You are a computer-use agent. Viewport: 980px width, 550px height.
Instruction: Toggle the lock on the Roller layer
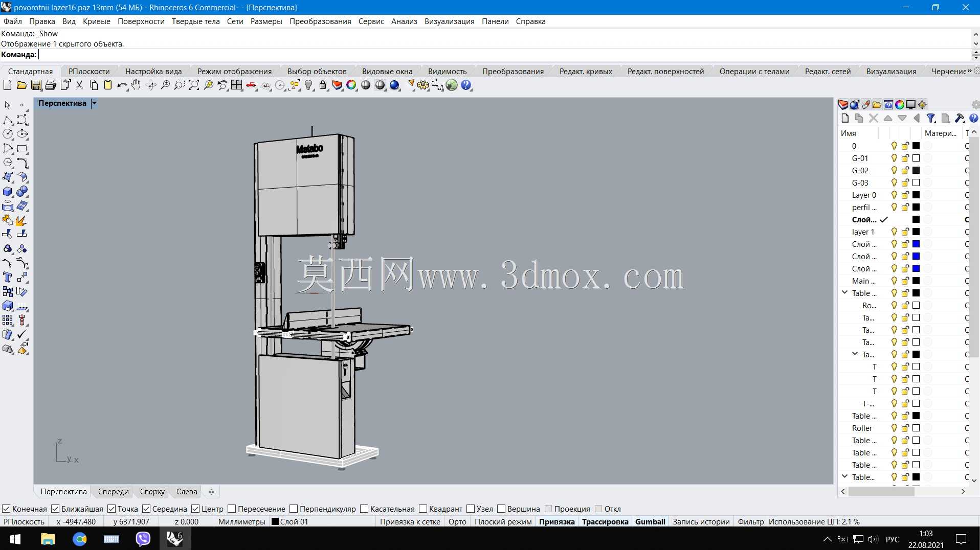(905, 428)
